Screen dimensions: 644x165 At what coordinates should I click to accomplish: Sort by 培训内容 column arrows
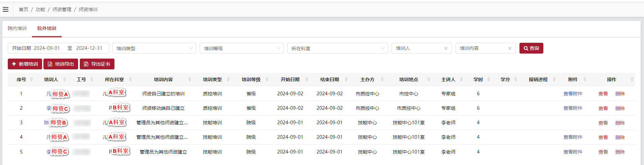(x=190, y=79)
